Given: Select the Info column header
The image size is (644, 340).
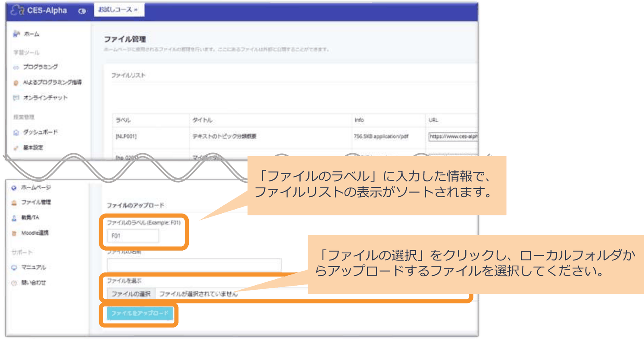Looking at the screenshot, I should tap(359, 120).
